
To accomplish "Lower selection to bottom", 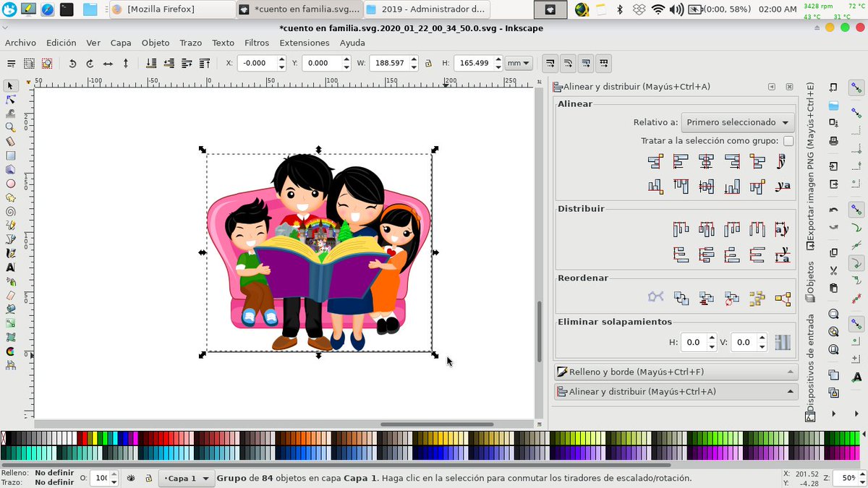I will coord(152,64).
